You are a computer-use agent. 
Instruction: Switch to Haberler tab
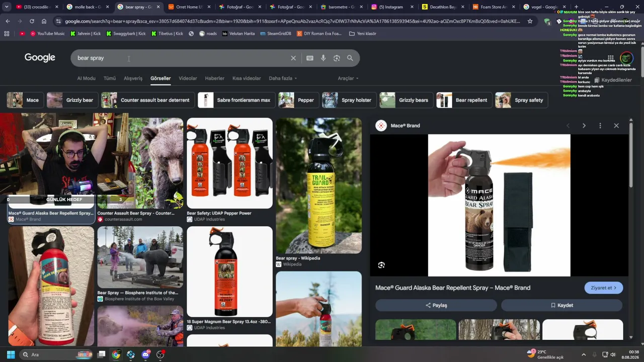[214, 78]
